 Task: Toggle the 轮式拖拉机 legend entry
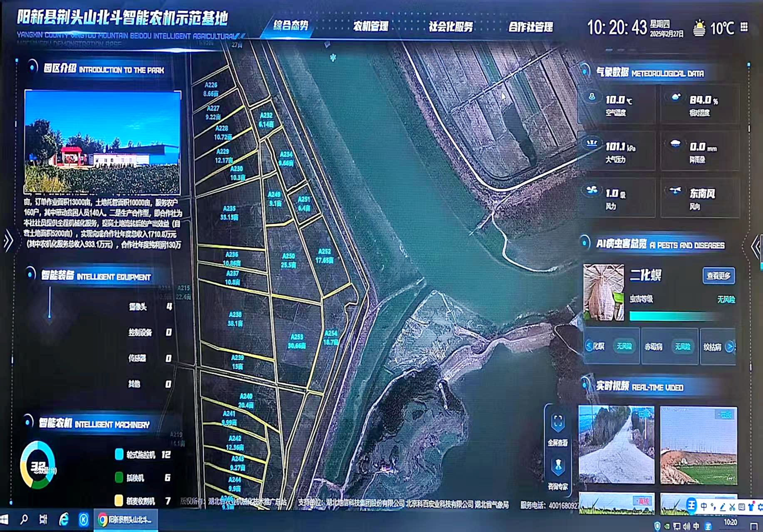(119, 455)
